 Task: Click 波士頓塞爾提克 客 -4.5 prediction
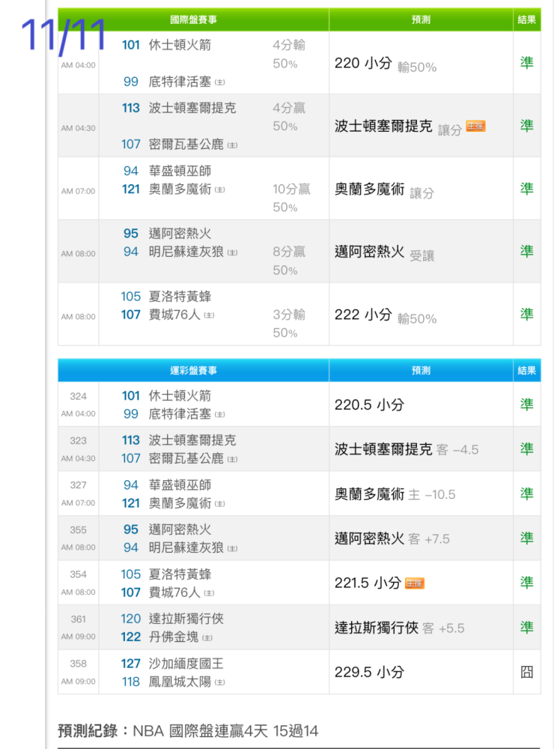407,449
